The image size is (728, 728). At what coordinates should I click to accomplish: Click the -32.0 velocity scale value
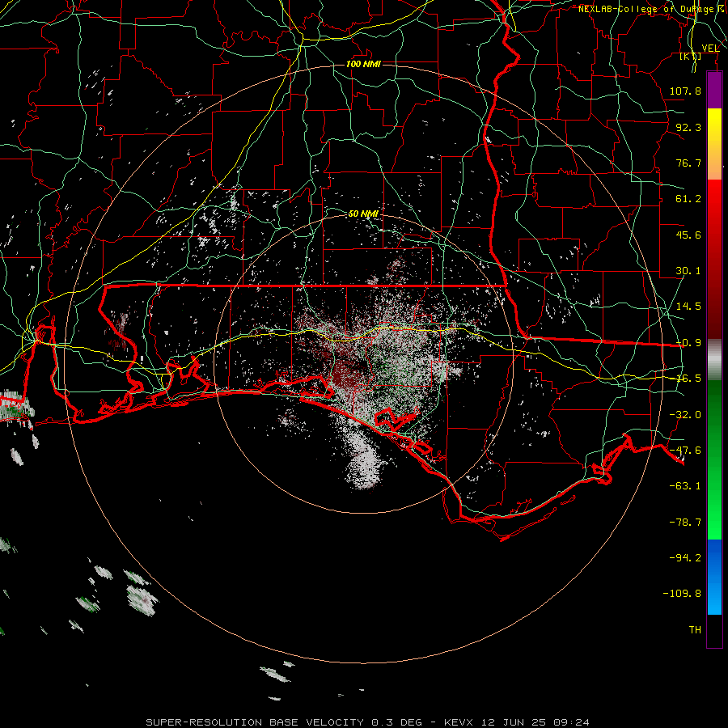(685, 415)
